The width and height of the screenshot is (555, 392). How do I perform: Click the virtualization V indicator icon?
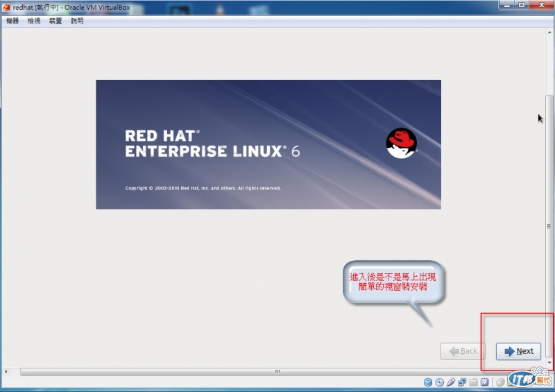pos(484,382)
